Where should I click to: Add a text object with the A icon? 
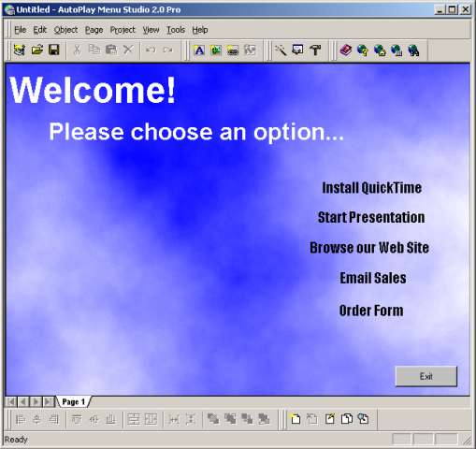click(x=199, y=51)
